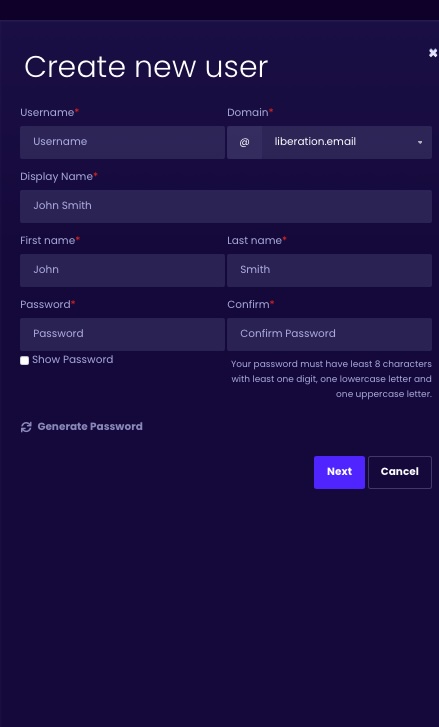Click the Show Password label text
The width and height of the screenshot is (439, 727).
click(73, 359)
